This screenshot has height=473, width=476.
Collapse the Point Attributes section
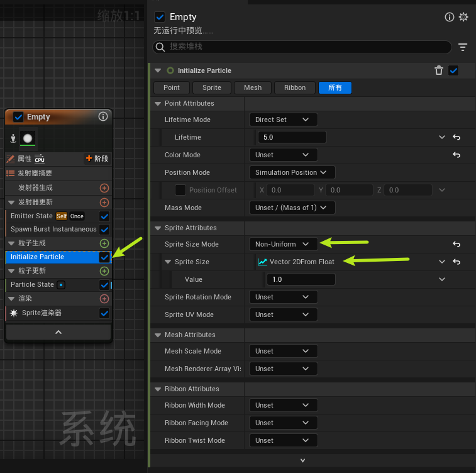158,104
